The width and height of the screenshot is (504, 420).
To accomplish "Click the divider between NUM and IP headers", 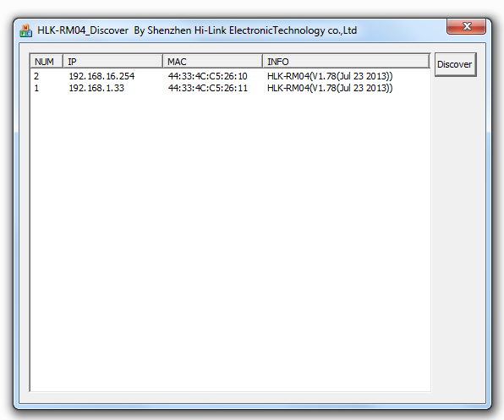I will click(63, 62).
